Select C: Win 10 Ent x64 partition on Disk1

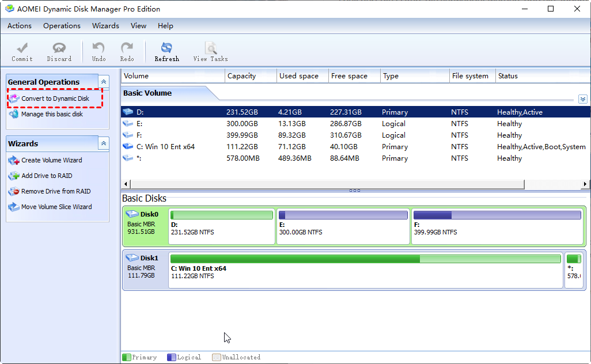pos(366,270)
